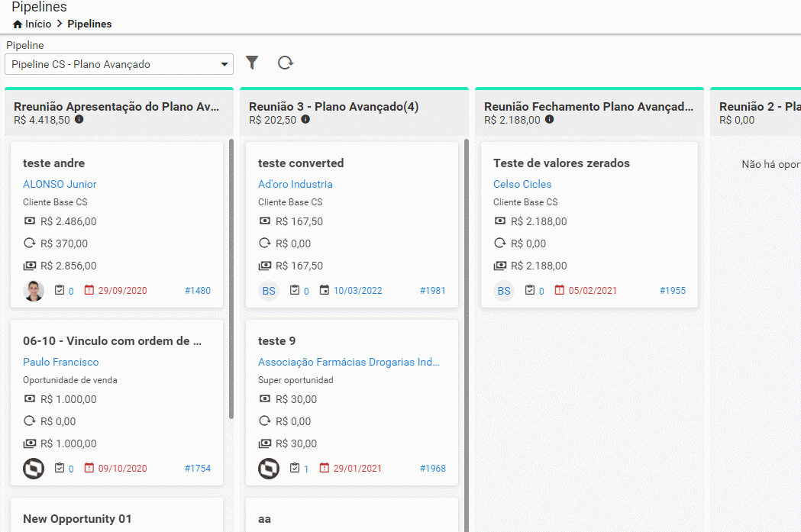Image resolution: width=801 pixels, height=532 pixels.
Task: Open the teste andre card title
Action: pos(53,163)
